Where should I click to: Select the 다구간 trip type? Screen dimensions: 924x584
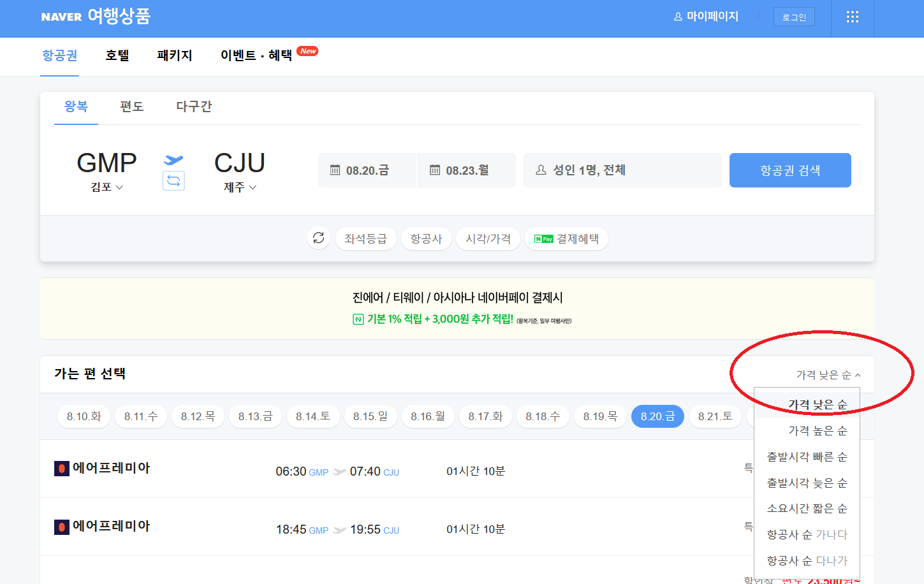[x=194, y=106]
